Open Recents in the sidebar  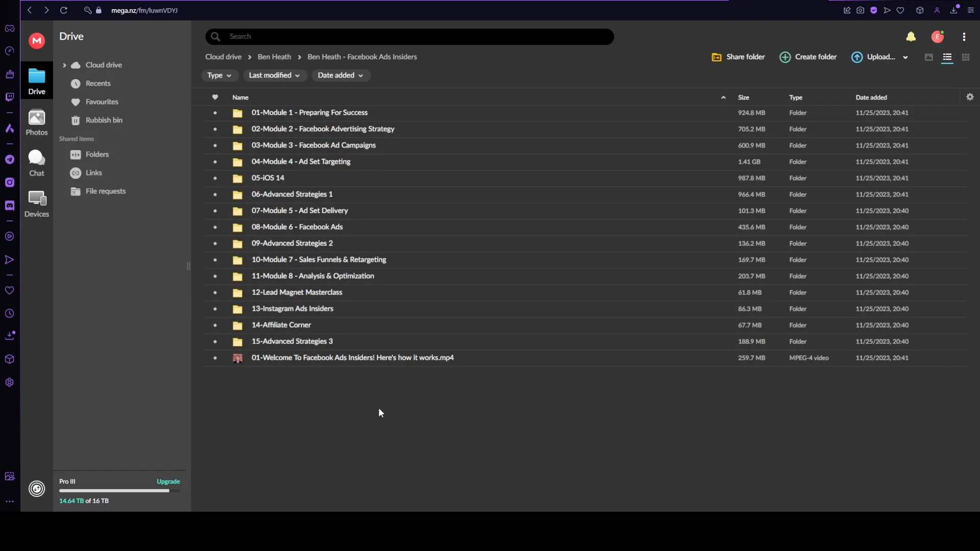(x=98, y=84)
